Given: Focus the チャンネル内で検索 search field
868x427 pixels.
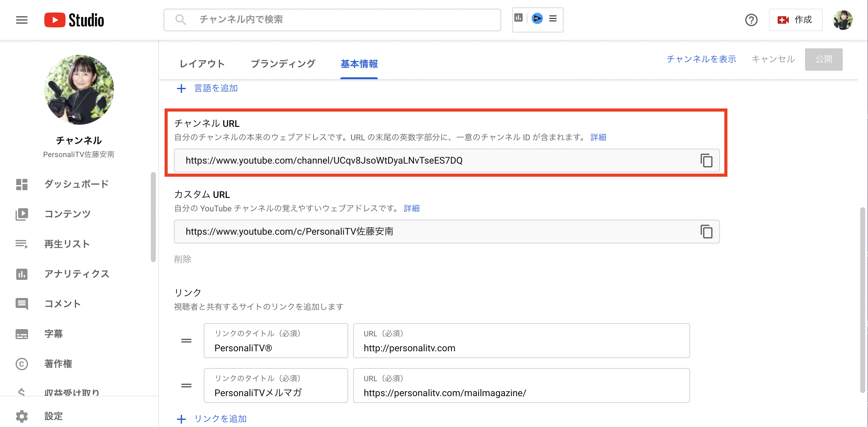Looking at the screenshot, I should click(x=332, y=20).
